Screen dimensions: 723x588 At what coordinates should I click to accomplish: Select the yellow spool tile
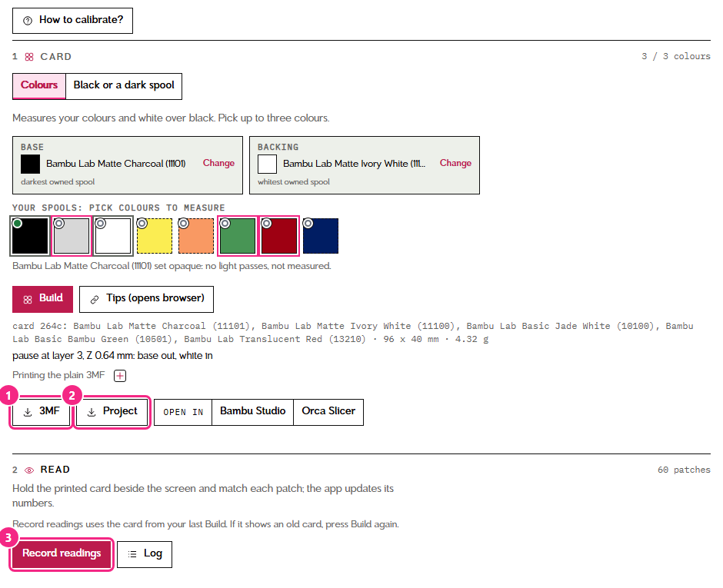tap(155, 236)
